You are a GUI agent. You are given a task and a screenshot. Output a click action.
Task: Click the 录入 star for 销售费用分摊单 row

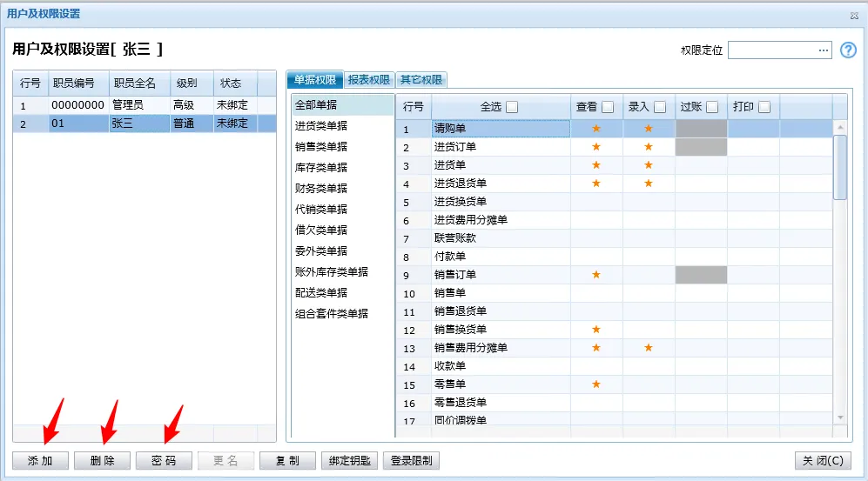point(649,347)
